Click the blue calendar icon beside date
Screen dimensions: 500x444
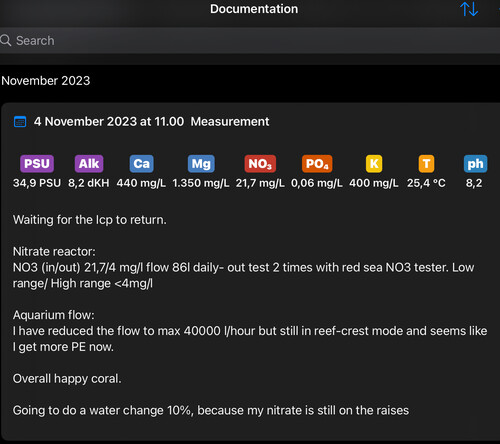[x=20, y=122]
